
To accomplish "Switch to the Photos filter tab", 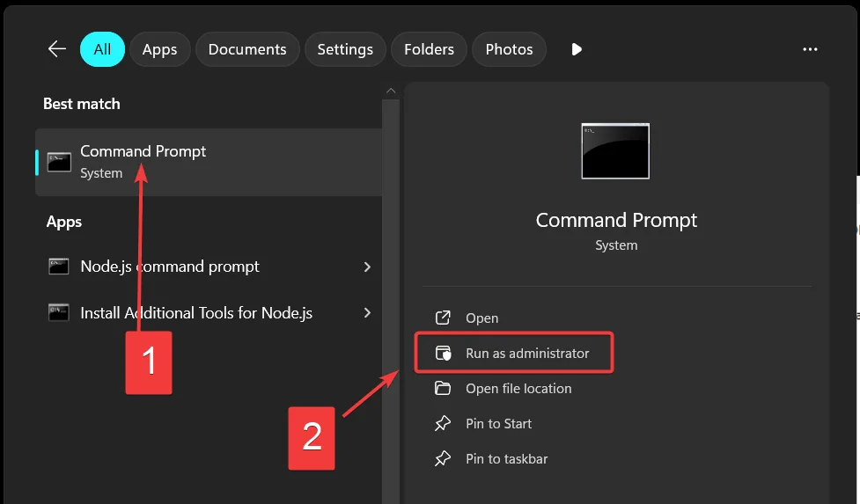I will (x=509, y=49).
